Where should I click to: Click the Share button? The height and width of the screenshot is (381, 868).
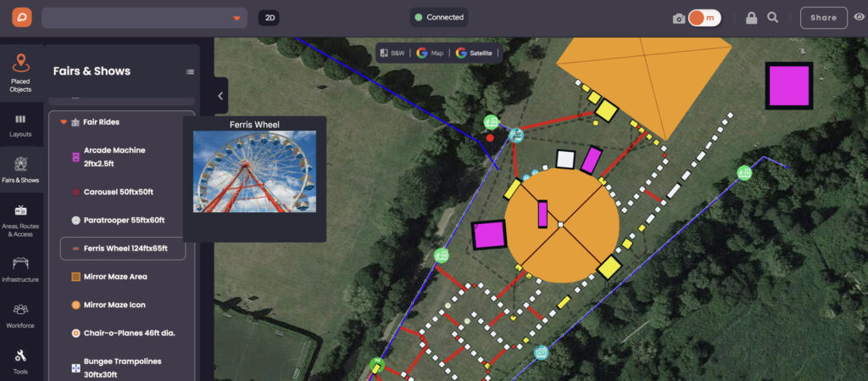pos(824,18)
